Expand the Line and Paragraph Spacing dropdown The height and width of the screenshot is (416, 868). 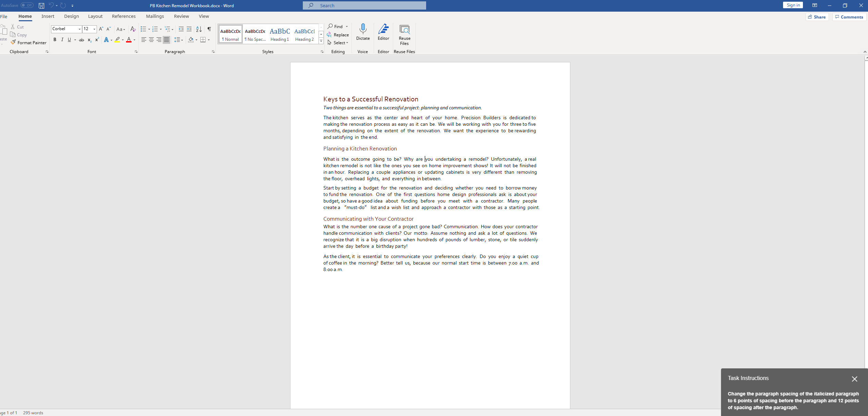click(x=182, y=40)
